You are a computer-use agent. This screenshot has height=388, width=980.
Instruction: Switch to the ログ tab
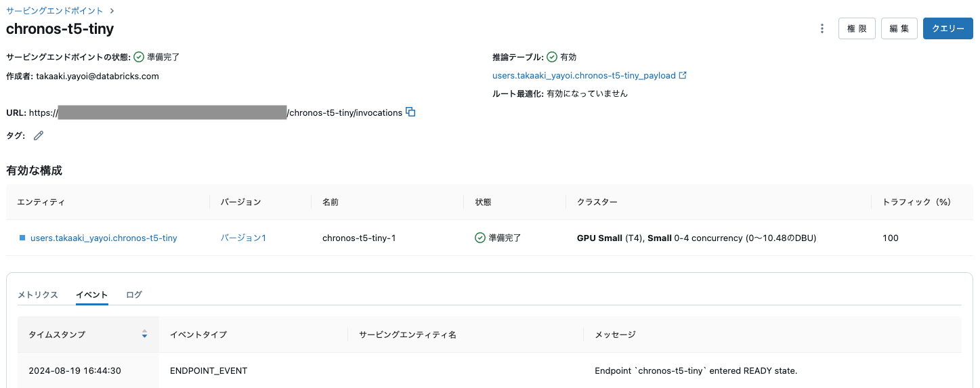(134, 295)
